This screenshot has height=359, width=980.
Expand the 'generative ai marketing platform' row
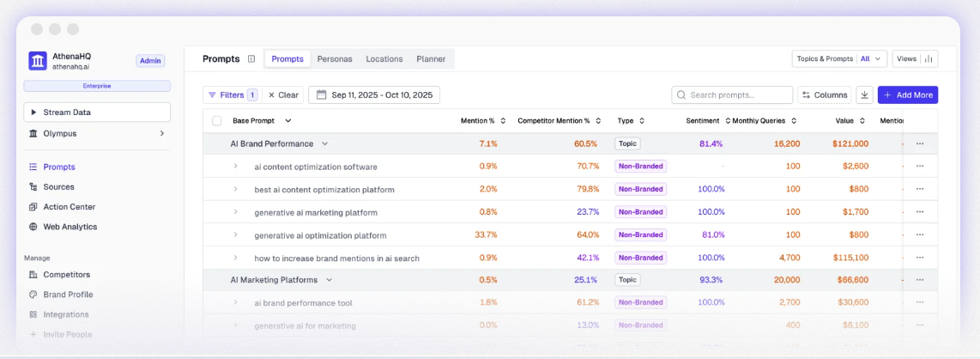(x=236, y=212)
